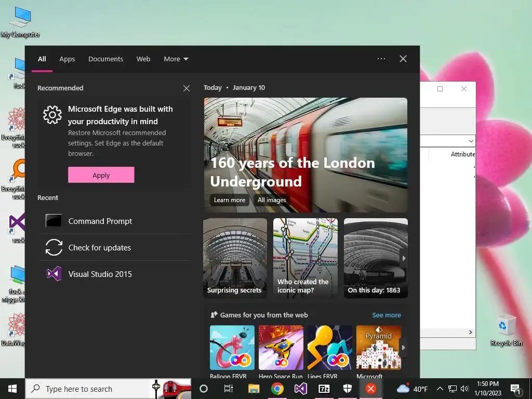Open Who created the iconic map card
The width and height of the screenshot is (532, 399).
pyautogui.click(x=305, y=258)
